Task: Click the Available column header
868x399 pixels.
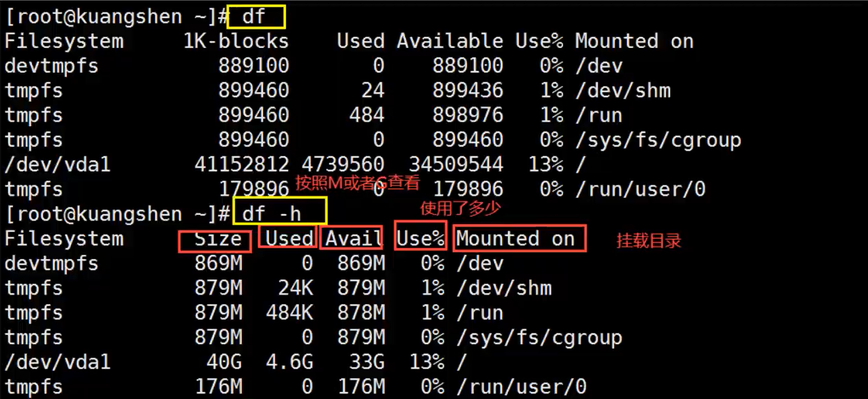Action: pos(450,41)
